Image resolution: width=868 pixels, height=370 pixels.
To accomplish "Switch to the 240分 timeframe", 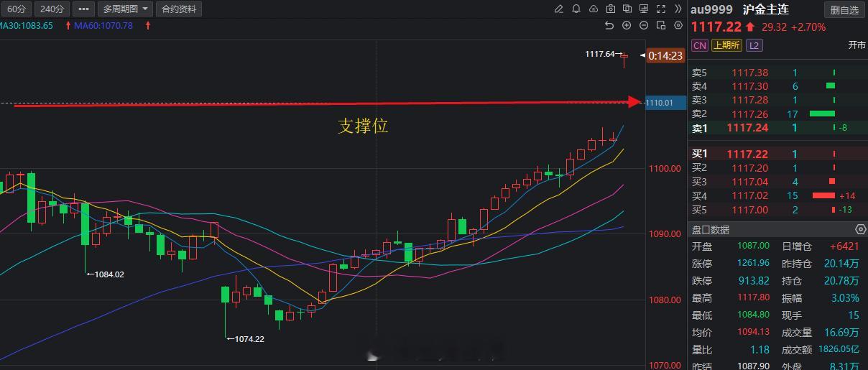I will 51,9.
